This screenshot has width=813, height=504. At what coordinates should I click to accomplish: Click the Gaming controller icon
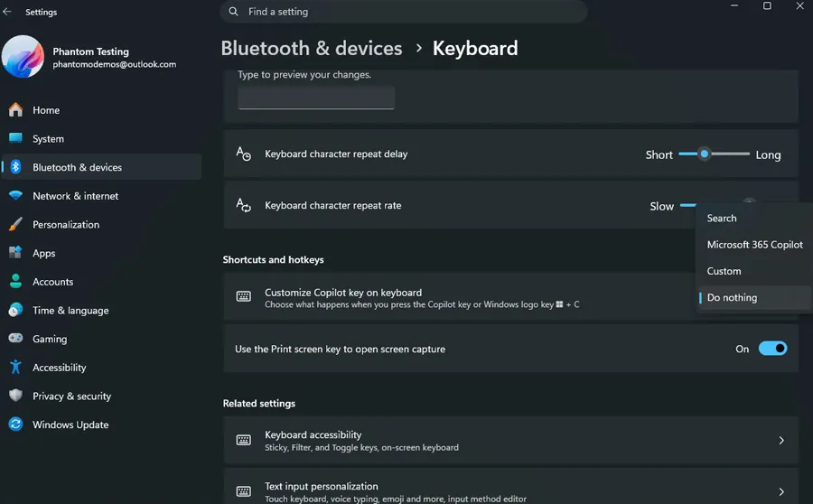coord(15,338)
